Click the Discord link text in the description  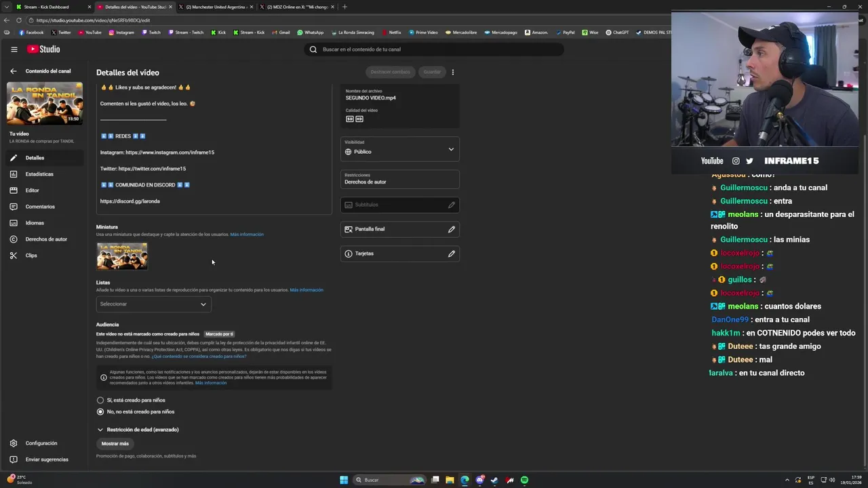point(130,201)
